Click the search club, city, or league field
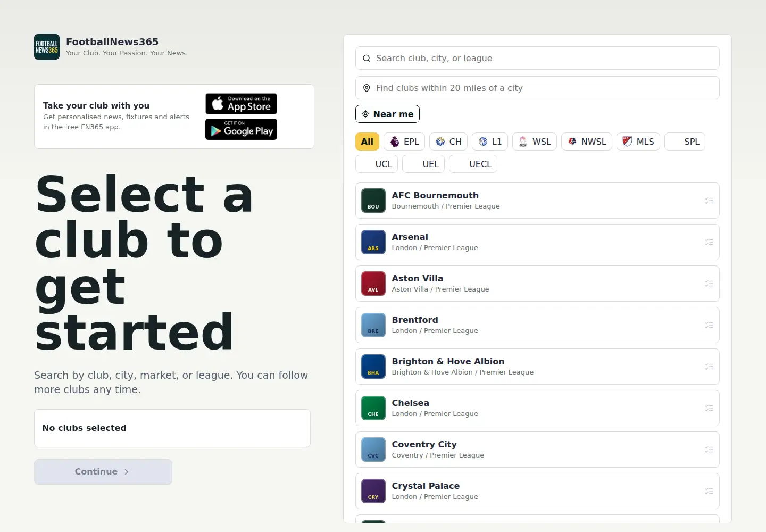 537,58
